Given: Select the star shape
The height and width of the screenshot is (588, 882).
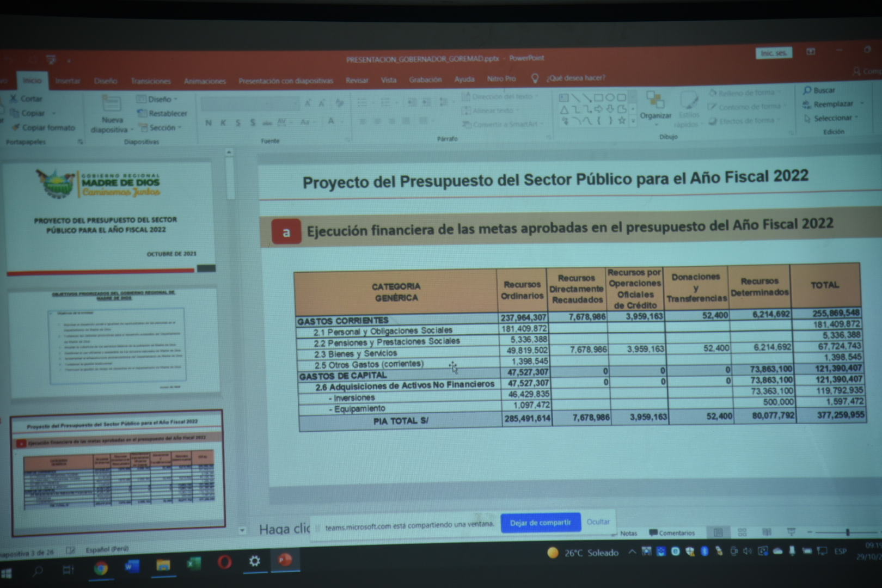Looking at the screenshot, I should click(621, 120).
